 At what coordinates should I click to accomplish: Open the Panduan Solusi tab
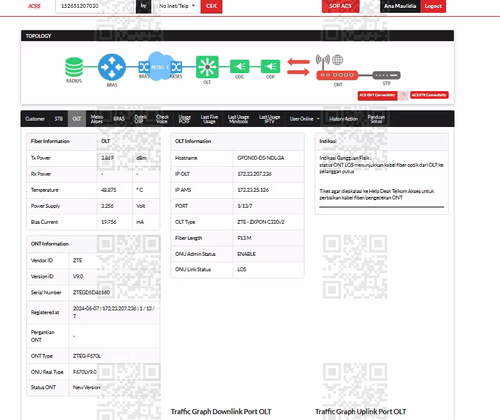pyautogui.click(x=376, y=119)
